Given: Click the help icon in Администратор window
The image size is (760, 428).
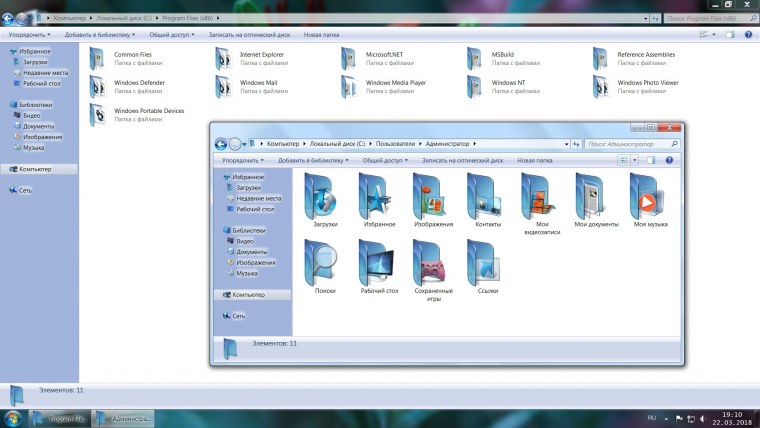Looking at the screenshot, I should point(670,160).
